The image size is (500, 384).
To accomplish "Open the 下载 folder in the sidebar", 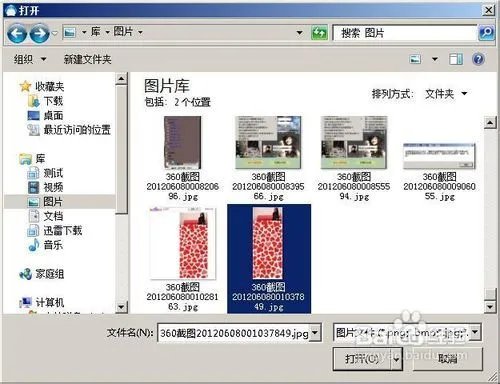I will pos(45,101).
